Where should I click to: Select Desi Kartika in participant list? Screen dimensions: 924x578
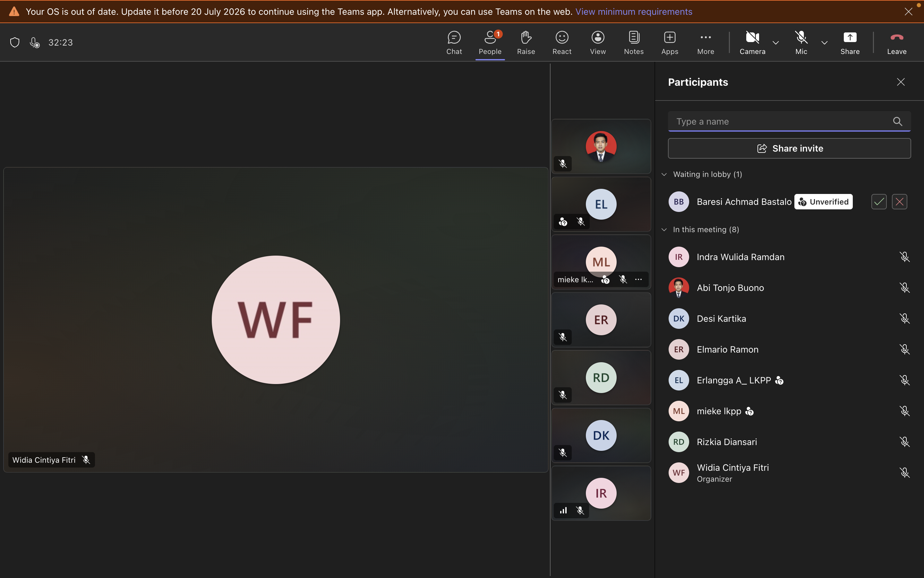click(789, 319)
